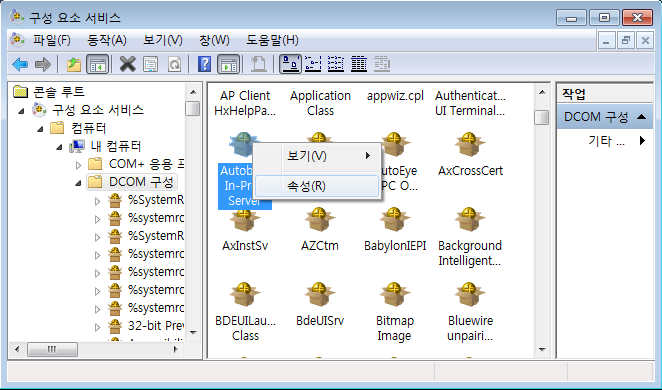Select 내 컴퓨터 in the tree

(x=115, y=146)
